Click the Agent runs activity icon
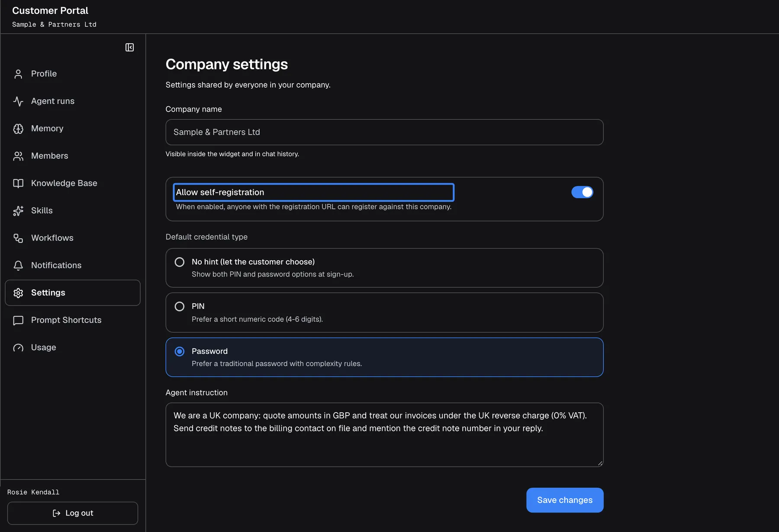This screenshot has height=532, width=779. point(18,101)
